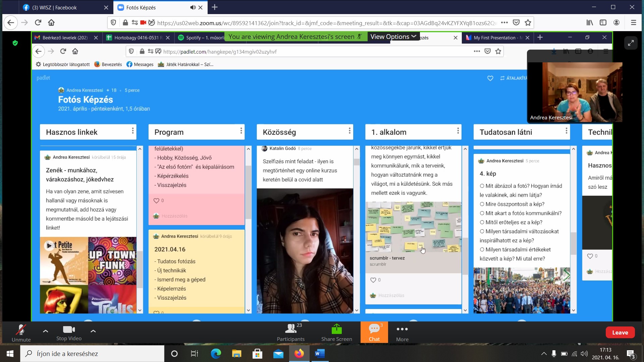Viewport: 644px width, 362px height.
Task: Add comment under the scrumblr post
Action: click(391, 295)
